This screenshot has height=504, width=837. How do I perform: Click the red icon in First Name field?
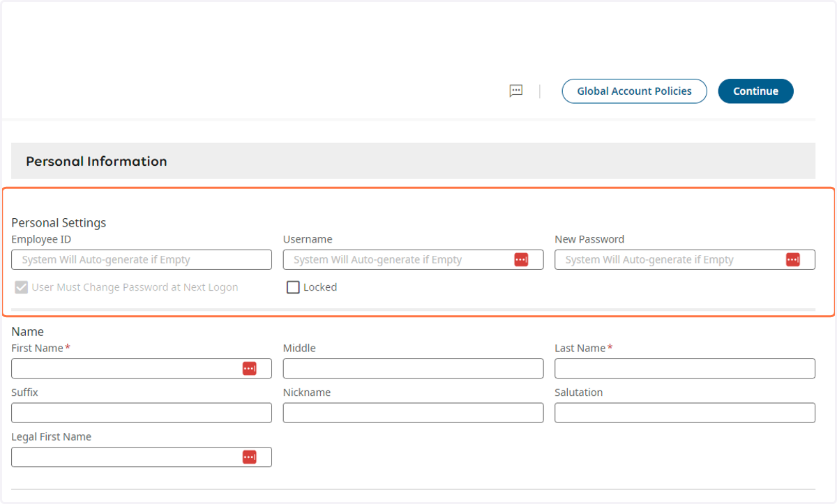coord(250,368)
